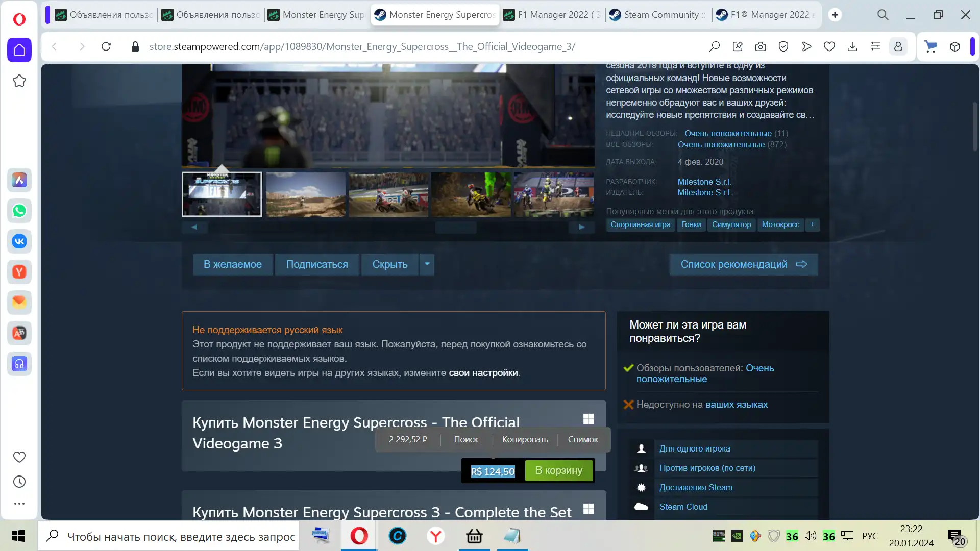Show next screenshot thumbnails right arrow

[582, 227]
